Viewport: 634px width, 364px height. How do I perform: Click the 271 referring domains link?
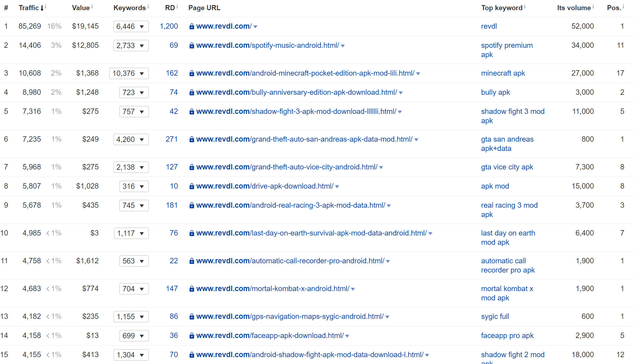tap(172, 139)
